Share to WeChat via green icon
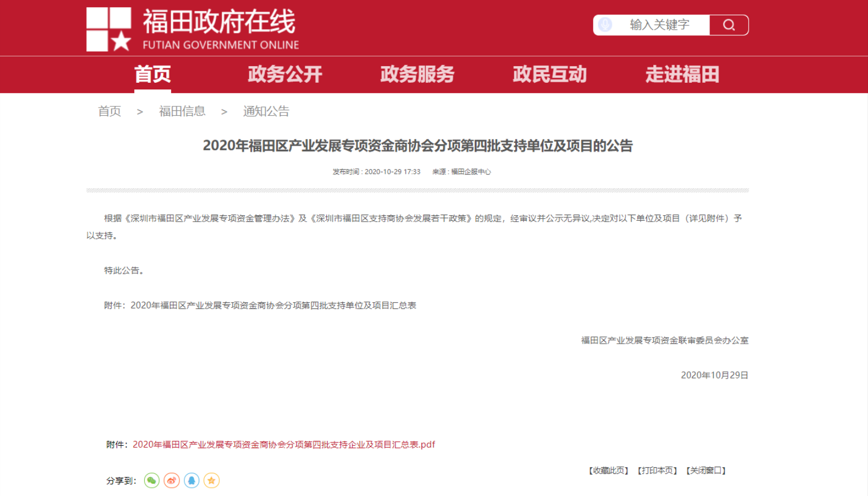The image size is (868, 496). coord(152,481)
